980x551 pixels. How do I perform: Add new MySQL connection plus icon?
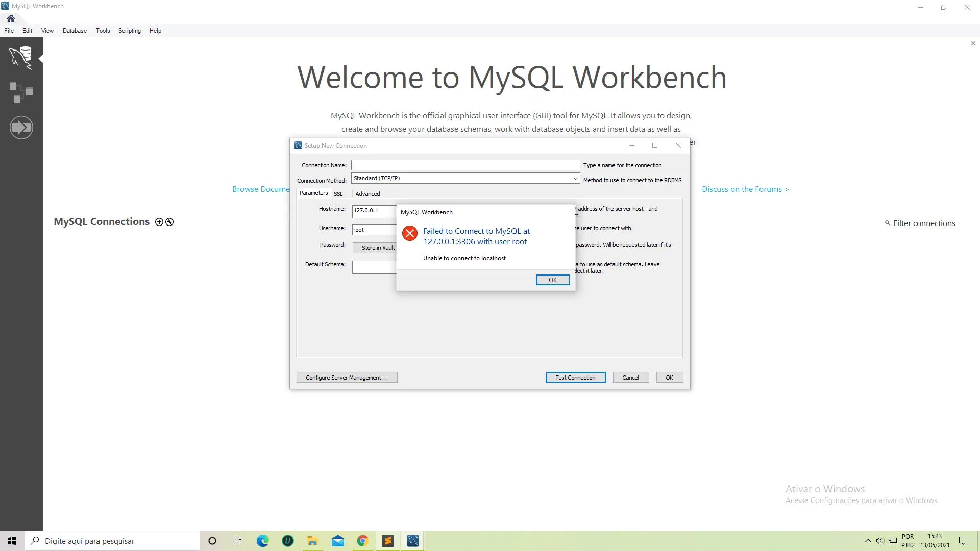pos(159,222)
